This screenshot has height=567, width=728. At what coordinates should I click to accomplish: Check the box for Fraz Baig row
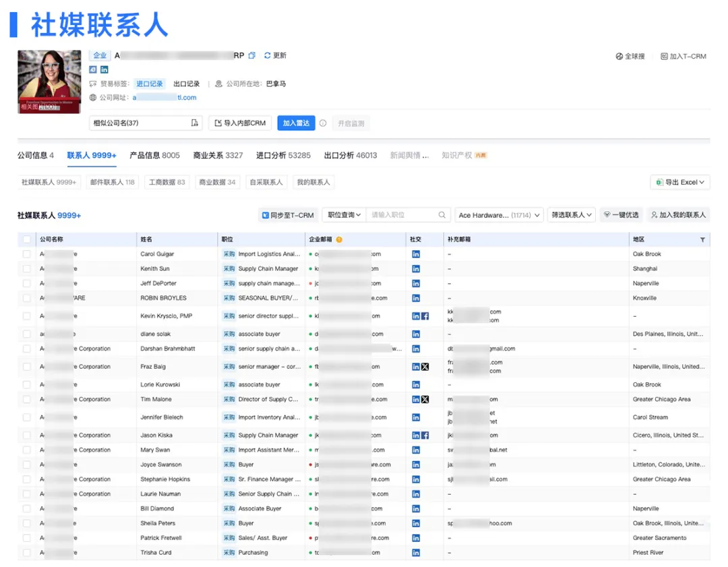coord(27,367)
